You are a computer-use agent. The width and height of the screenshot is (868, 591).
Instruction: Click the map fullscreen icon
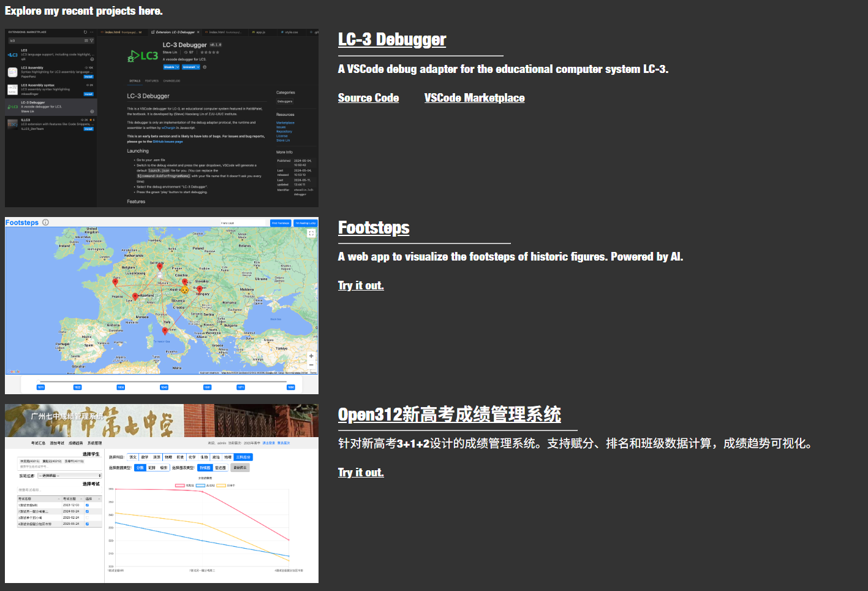pyautogui.click(x=311, y=234)
